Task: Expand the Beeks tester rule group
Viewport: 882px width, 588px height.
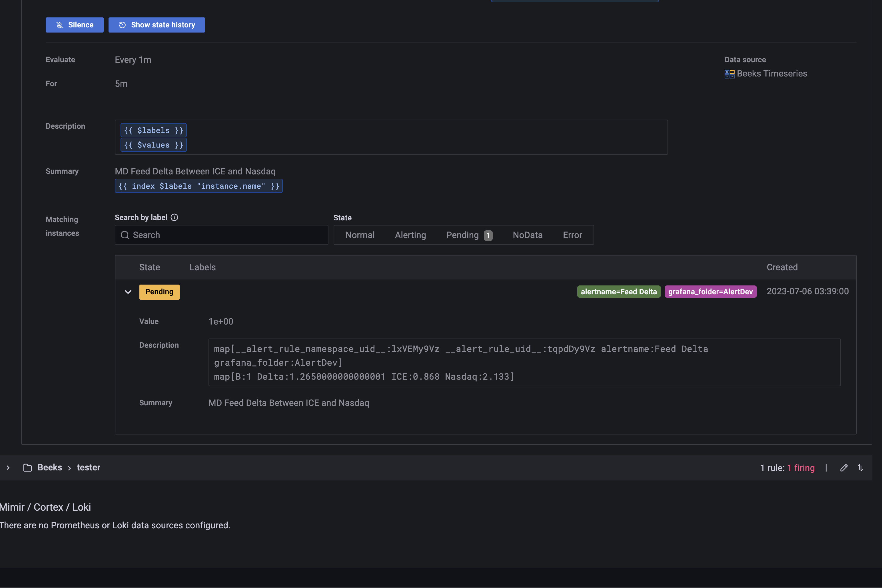Action: pyautogui.click(x=8, y=468)
